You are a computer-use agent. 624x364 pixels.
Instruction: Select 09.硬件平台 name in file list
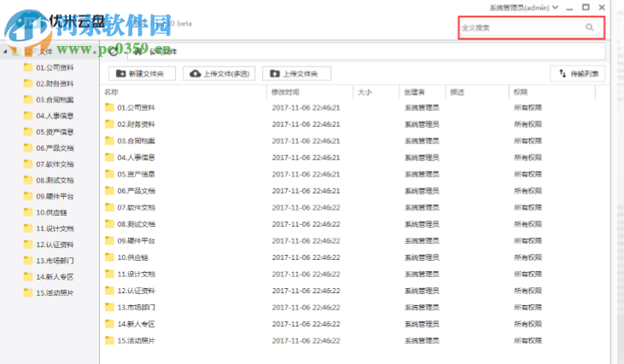136,240
